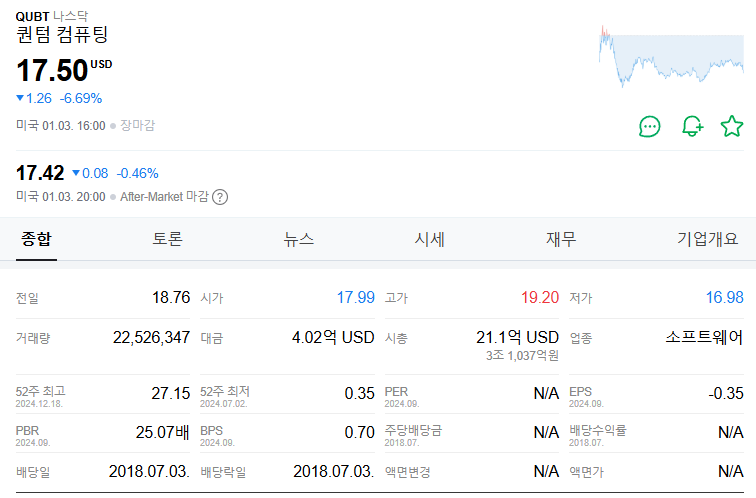Image resolution: width=756 pixels, height=498 pixels.
Task: Click the market cap 21.1억 USD
Action: [517, 337]
